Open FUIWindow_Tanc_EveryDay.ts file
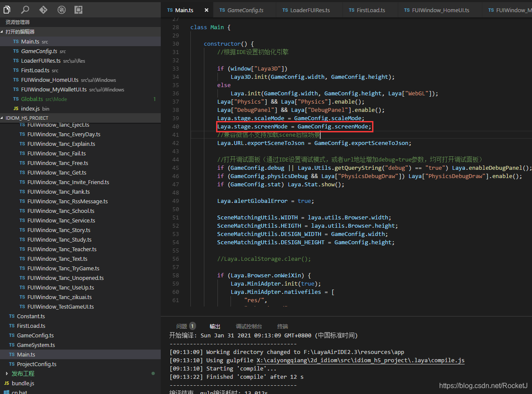The image size is (532, 394). 80,134
